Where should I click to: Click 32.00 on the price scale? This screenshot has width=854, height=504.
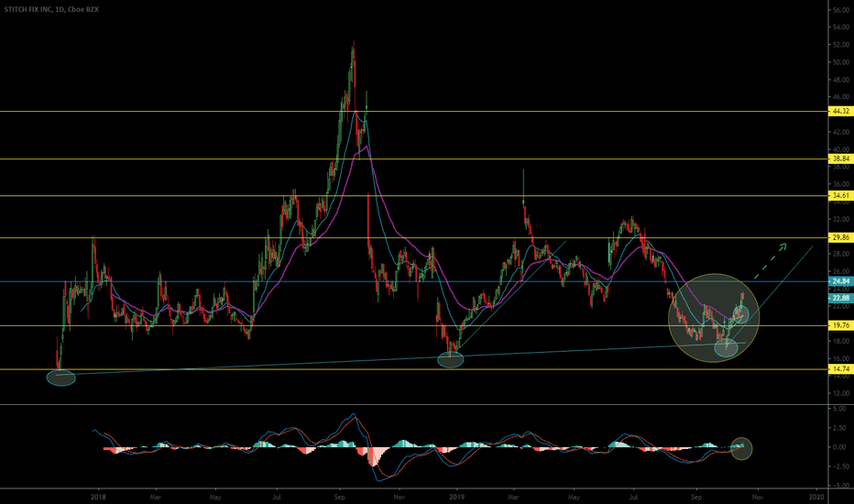pyautogui.click(x=840, y=219)
